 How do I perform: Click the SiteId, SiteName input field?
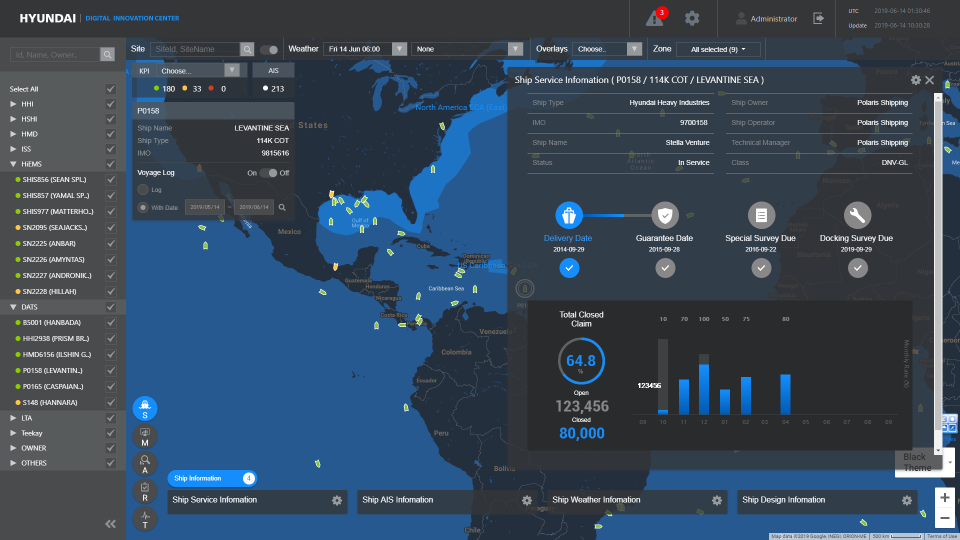195,49
